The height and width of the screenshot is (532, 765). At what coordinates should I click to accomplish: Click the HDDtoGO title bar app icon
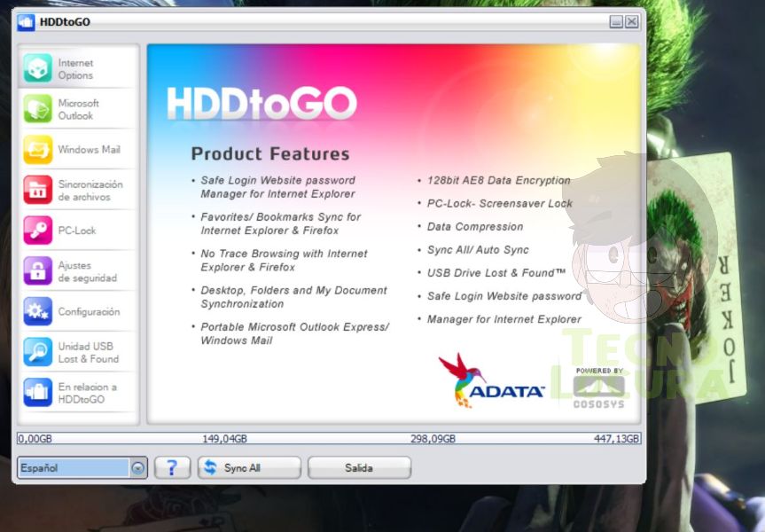[26, 22]
